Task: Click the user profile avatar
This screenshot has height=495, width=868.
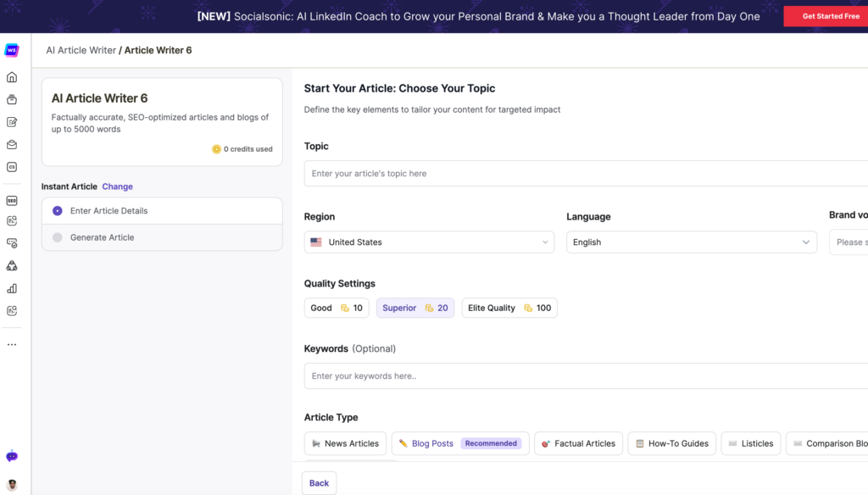Action: (x=12, y=486)
